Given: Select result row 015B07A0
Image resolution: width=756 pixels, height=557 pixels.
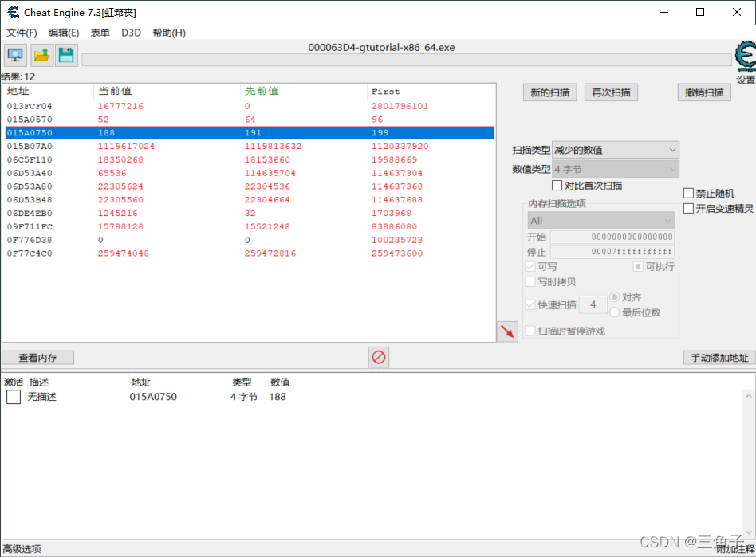Looking at the screenshot, I should tap(250, 146).
